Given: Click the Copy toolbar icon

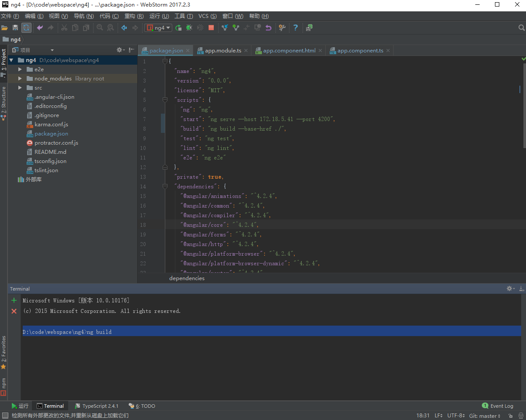Looking at the screenshot, I should tap(75, 28).
